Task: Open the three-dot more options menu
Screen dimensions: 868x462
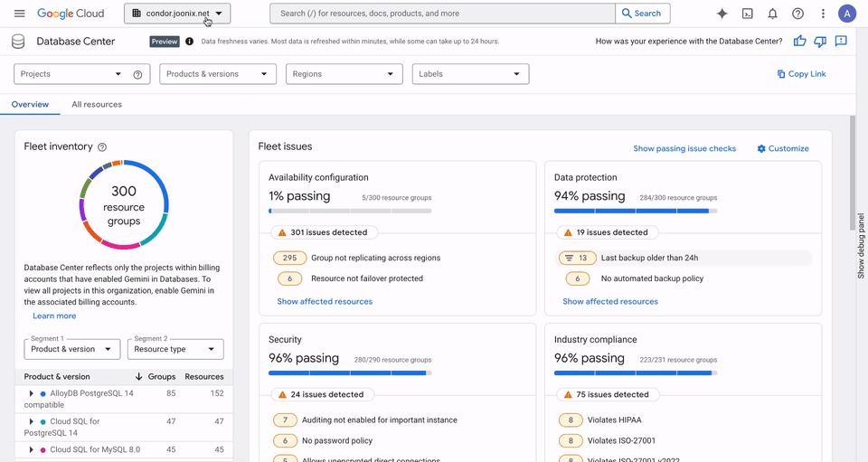Action: click(823, 14)
